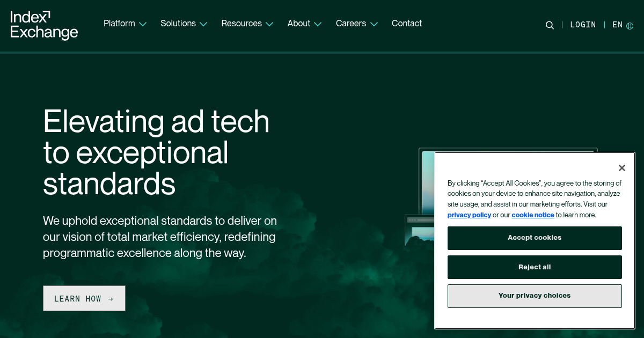
Task: Expand the Platform menu chevron
Action: click(x=143, y=24)
